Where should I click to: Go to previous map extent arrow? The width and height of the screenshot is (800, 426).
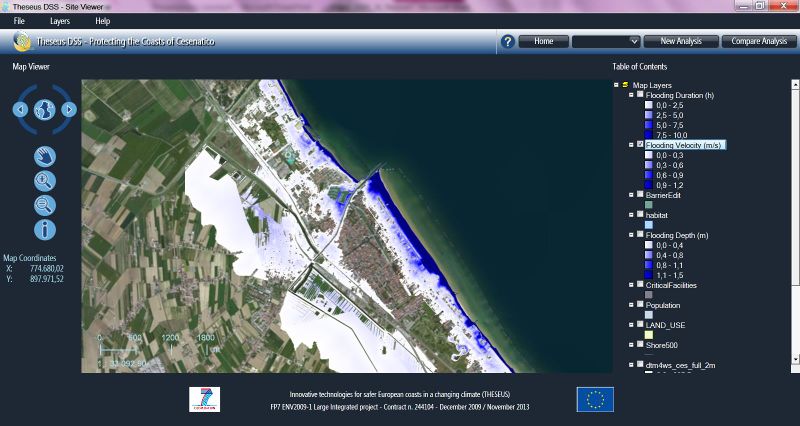[x=20, y=109]
